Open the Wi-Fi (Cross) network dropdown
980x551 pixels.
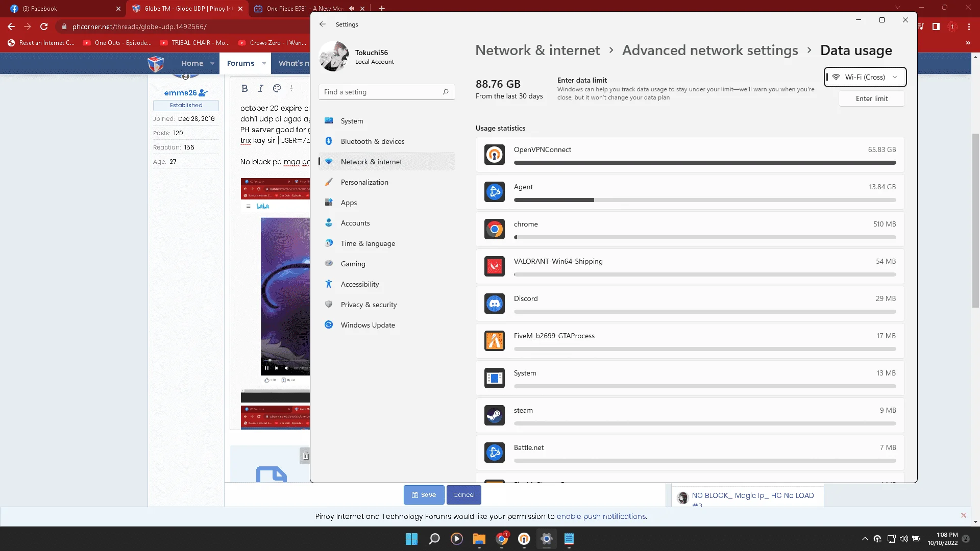click(865, 77)
